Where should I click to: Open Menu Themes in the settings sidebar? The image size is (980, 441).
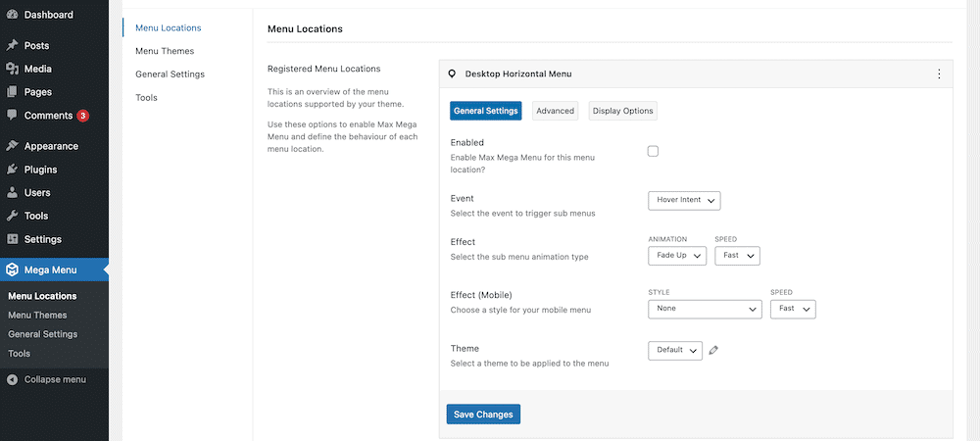pos(165,51)
